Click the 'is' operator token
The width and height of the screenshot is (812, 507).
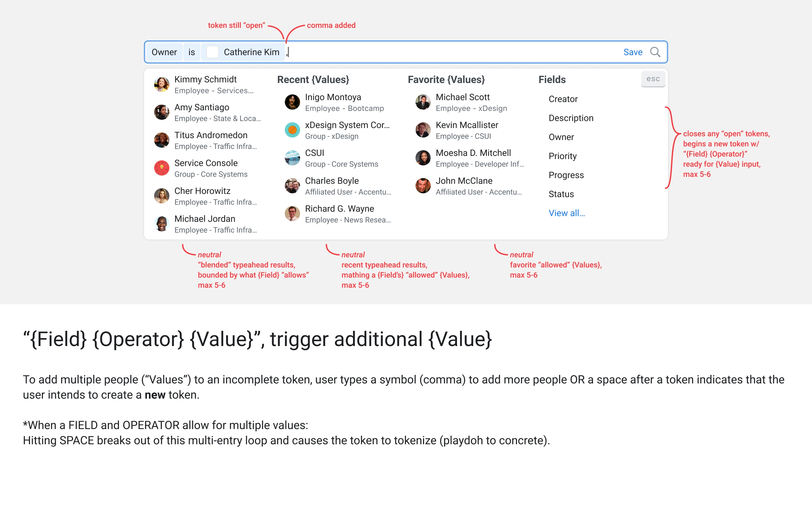pyautogui.click(x=192, y=52)
